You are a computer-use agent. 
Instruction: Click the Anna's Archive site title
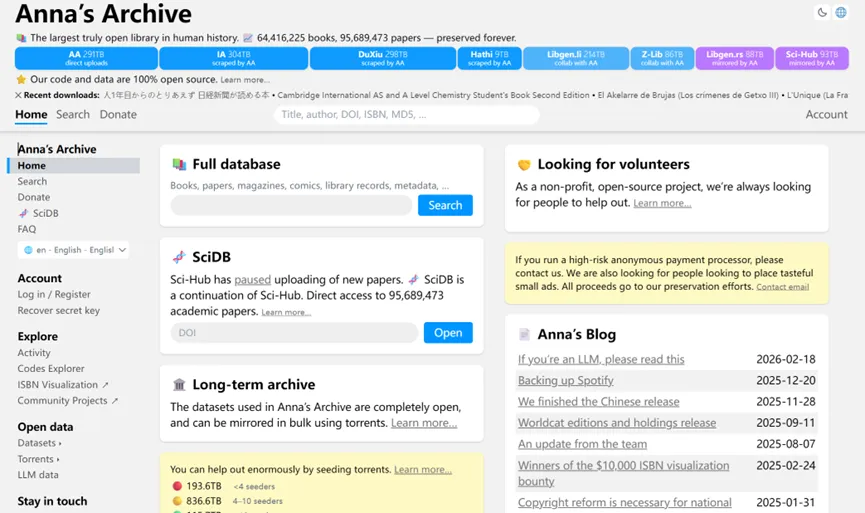tap(103, 14)
